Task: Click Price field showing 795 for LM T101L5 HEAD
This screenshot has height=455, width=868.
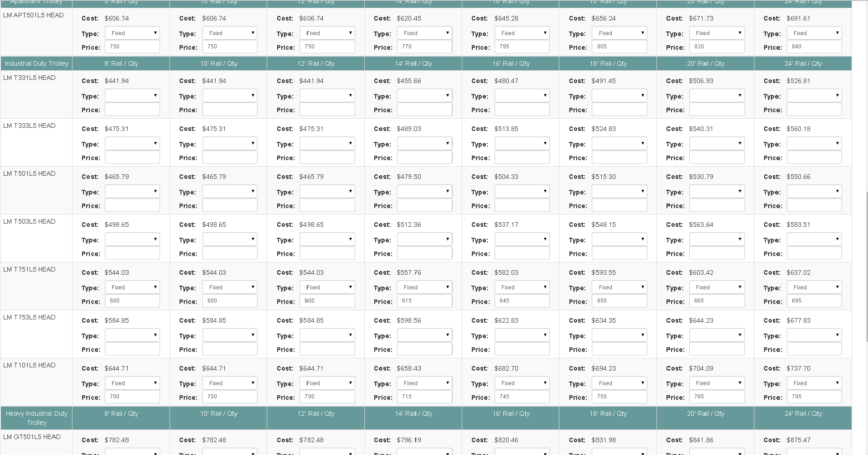Action: (814, 397)
